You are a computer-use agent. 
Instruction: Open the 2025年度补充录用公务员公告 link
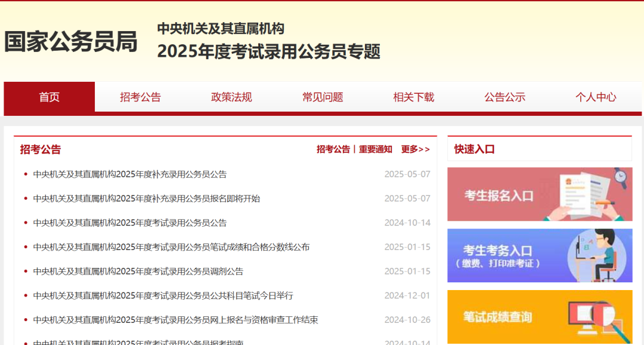point(130,174)
